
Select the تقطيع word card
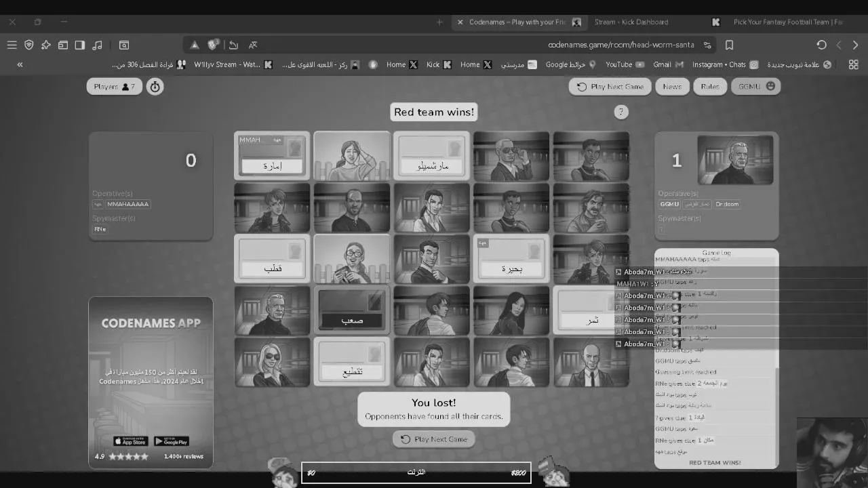[352, 361]
